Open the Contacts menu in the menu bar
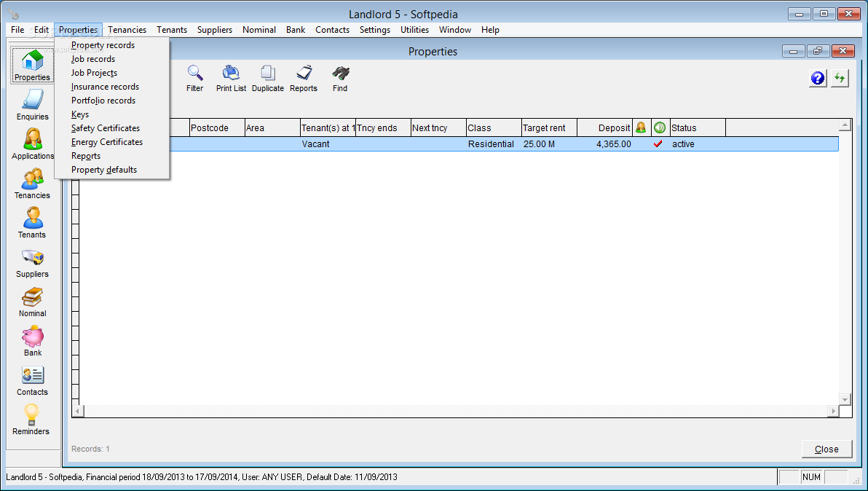Image resolution: width=868 pixels, height=491 pixels. (x=332, y=30)
